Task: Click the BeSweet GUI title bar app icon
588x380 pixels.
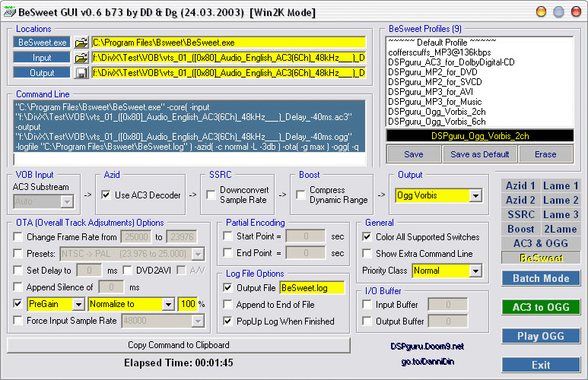Action: tap(9, 12)
